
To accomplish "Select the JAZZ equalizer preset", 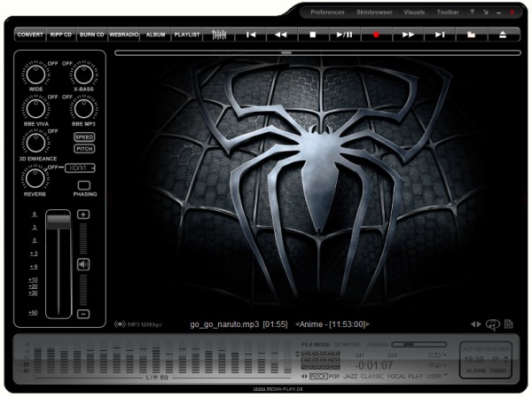I will 350,377.
